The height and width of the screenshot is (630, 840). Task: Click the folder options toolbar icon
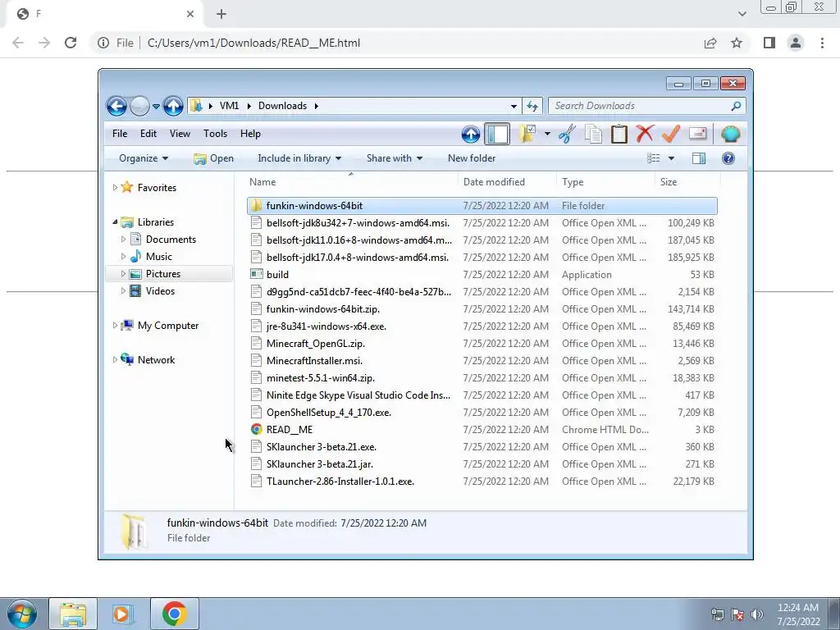(527, 134)
